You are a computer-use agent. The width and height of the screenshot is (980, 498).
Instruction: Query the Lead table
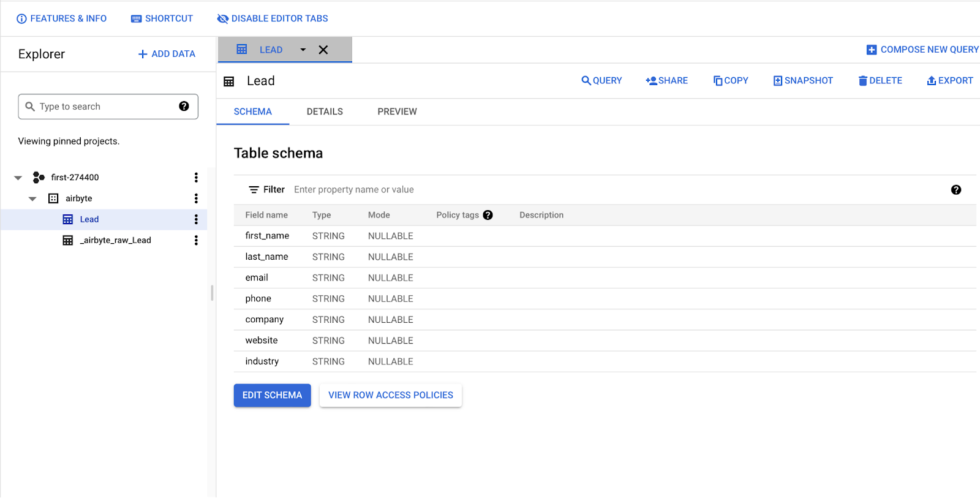pos(601,81)
